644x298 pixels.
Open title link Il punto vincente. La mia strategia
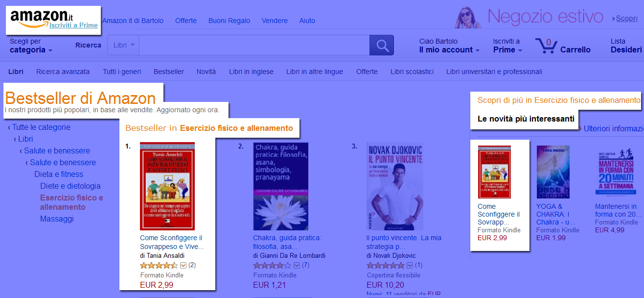point(404,242)
